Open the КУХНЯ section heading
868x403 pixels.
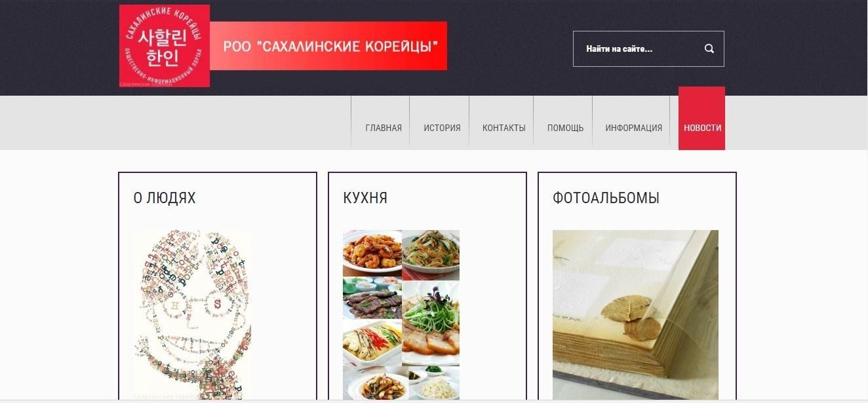point(365,198)
